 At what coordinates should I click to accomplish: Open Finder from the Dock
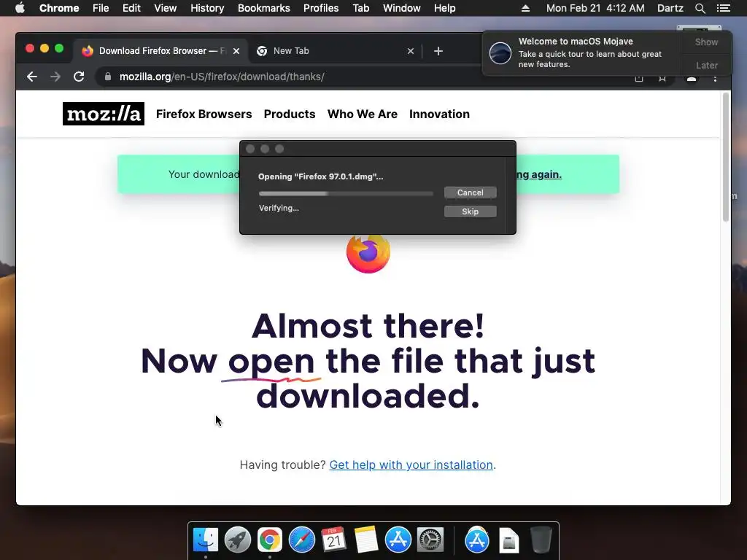tap(206, 540)
